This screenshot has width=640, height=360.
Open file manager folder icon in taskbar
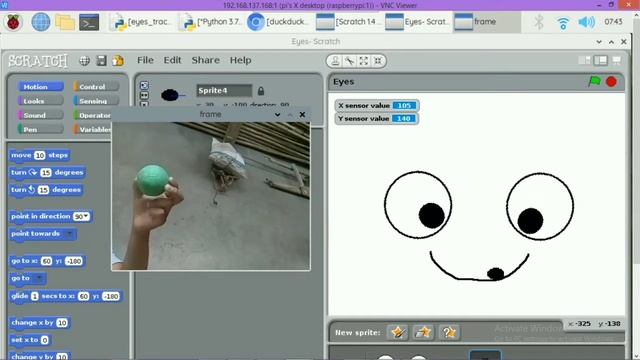pyautogui.click(x=65, y=22)
